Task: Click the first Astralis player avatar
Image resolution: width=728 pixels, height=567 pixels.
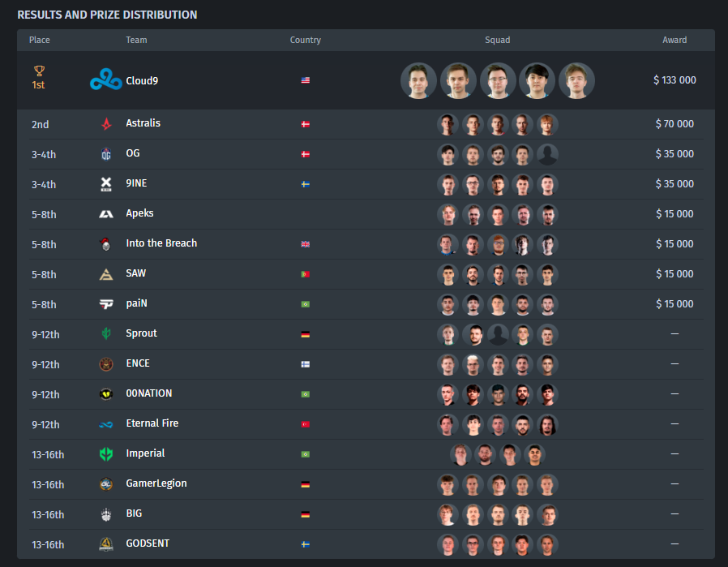Action: [448, 124]
